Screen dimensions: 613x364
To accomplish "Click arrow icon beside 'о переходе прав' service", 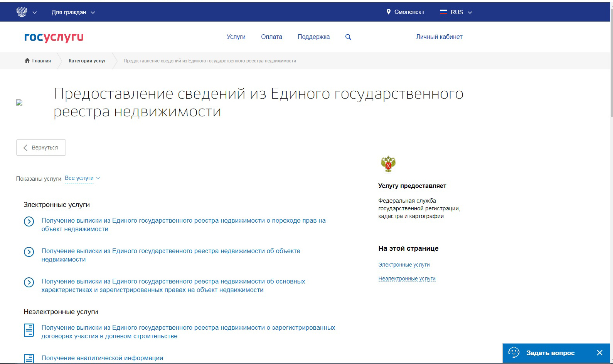I will 29,221.
